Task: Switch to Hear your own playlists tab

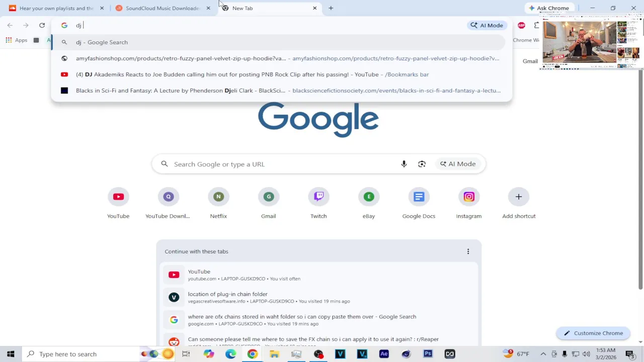Action: 56,8
